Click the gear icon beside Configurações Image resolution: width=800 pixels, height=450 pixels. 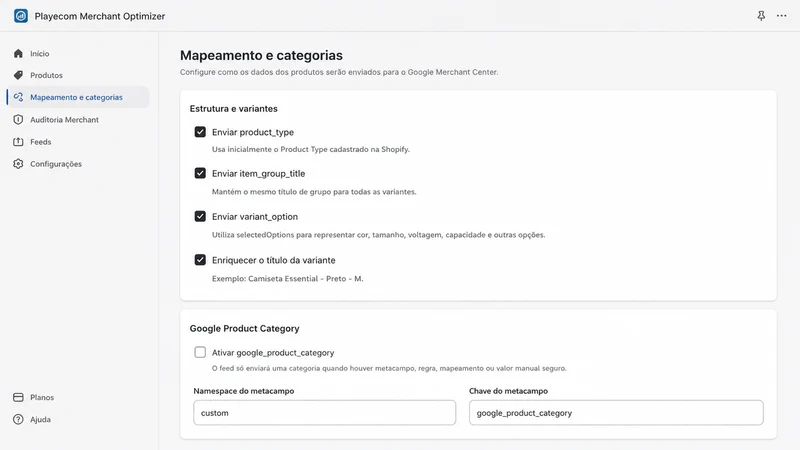[18, 164]
